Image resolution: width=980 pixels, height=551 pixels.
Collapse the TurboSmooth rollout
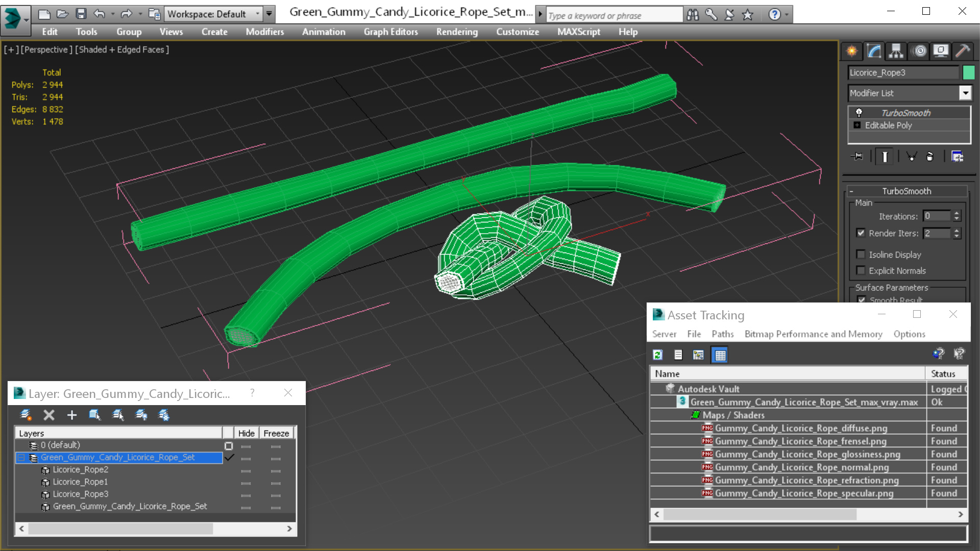click(x=906, y=191)
